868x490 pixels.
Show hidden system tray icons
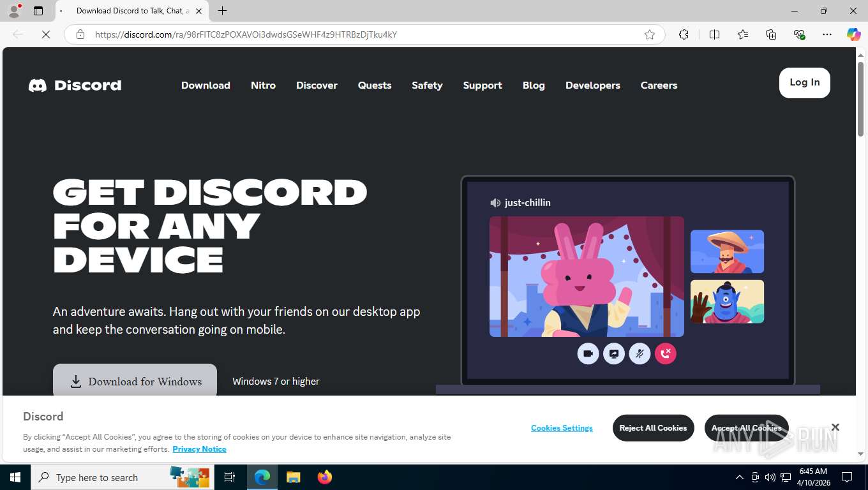pyautogui.click(x=739, y=477)
